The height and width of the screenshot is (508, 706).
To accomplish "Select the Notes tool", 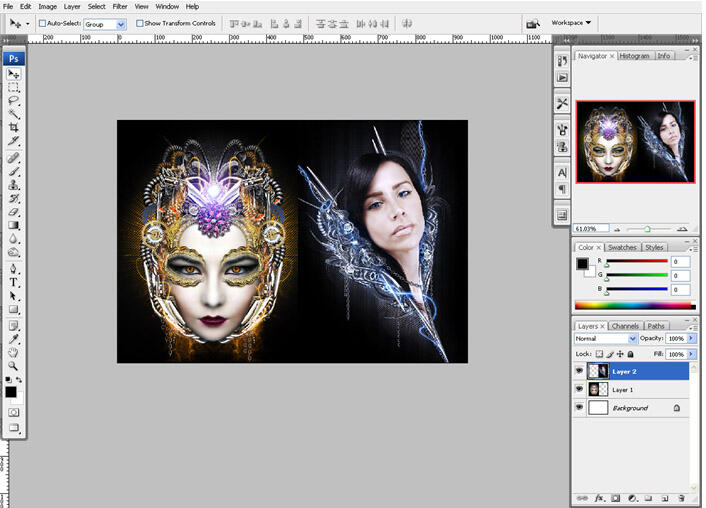I will coord(14,326).
